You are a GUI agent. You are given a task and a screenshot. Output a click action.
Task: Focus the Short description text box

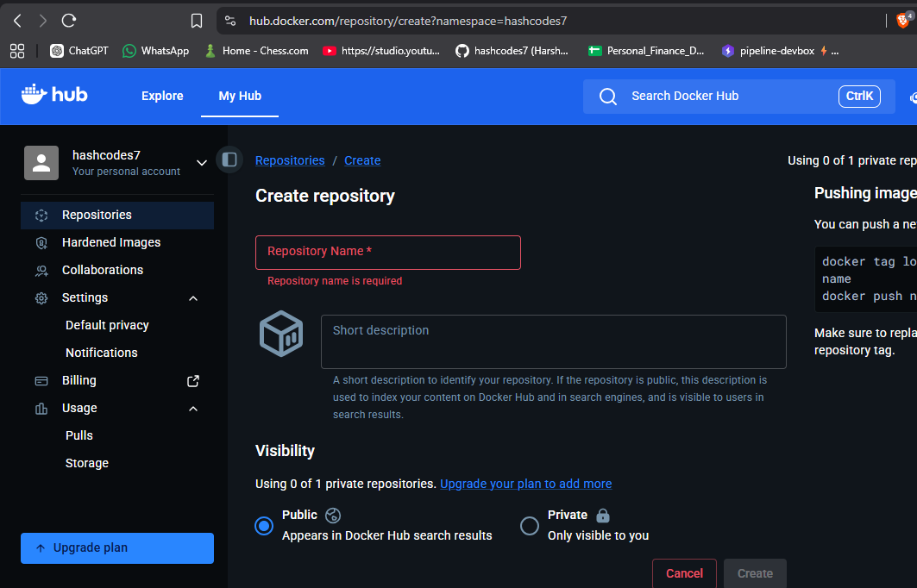(553, 342)
